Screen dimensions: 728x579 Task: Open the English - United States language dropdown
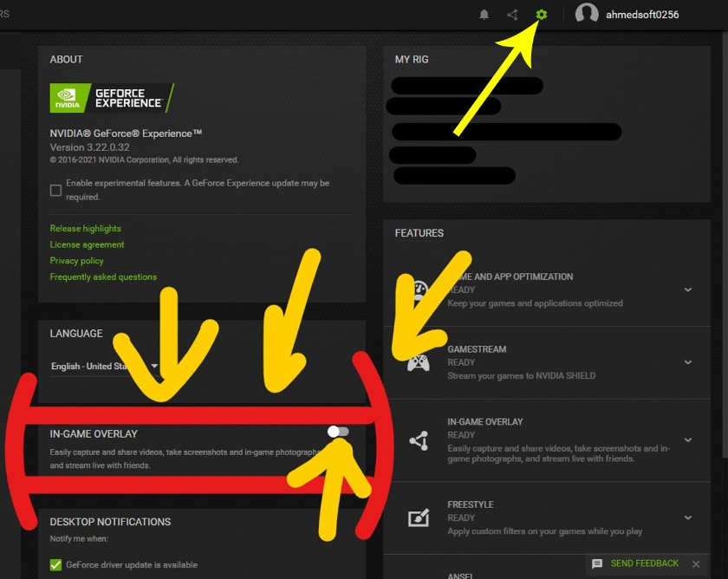105,367
